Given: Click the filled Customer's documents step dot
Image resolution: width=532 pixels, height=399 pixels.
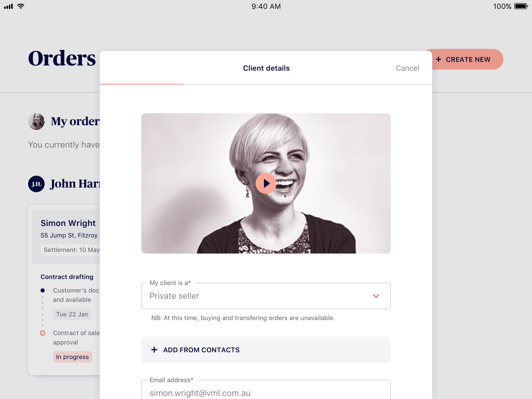Looking at the screenshot, I should tap(43, 290).
